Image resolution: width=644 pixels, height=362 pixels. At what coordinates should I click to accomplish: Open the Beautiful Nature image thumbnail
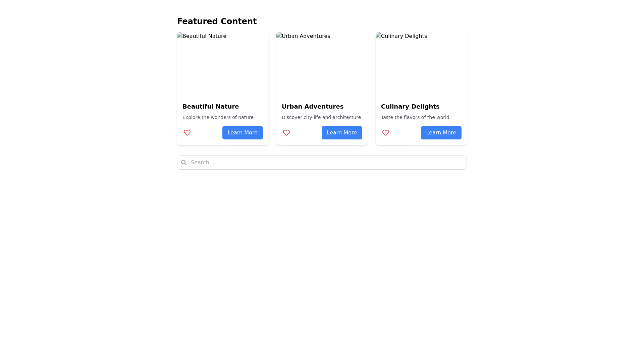(223, 64)
